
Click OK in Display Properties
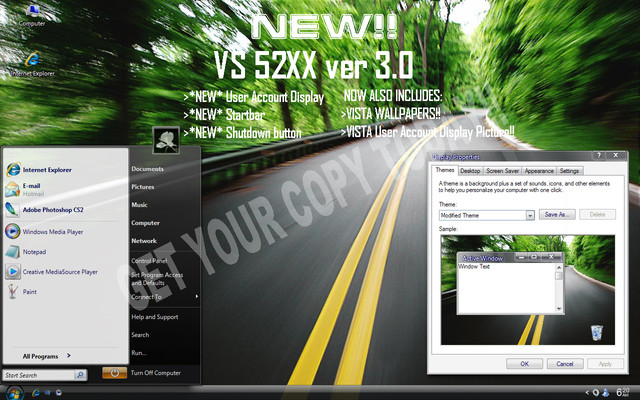coord(524,364)
